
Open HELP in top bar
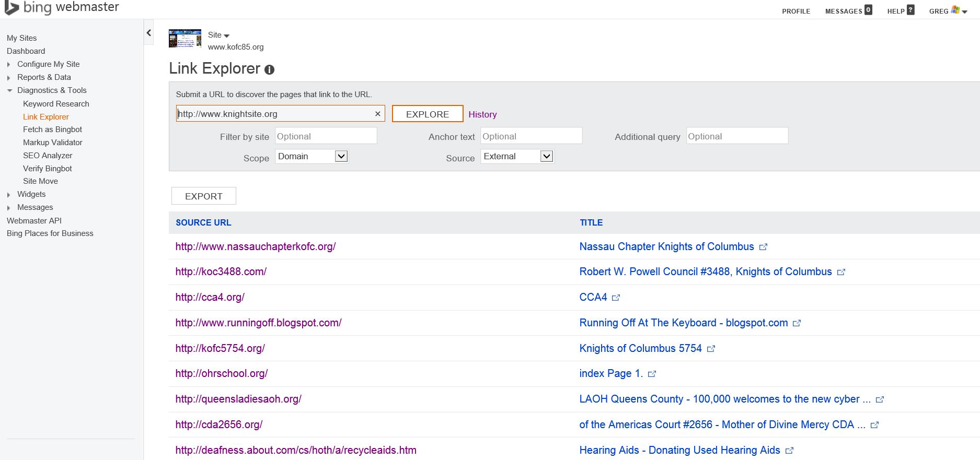[896, 11]
